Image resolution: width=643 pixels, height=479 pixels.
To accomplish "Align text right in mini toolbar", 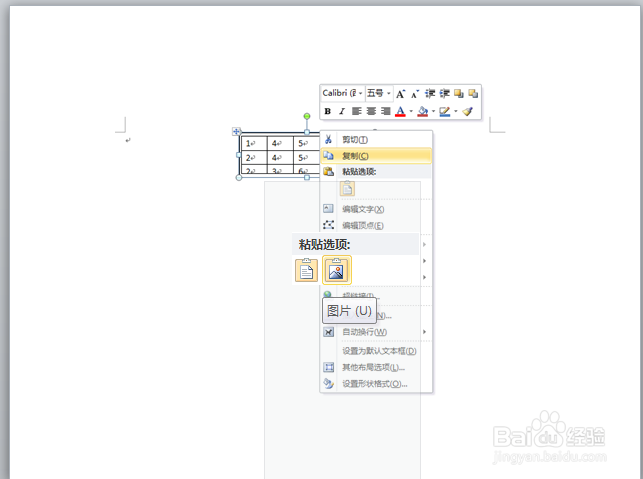I will [x=385, y=111].
